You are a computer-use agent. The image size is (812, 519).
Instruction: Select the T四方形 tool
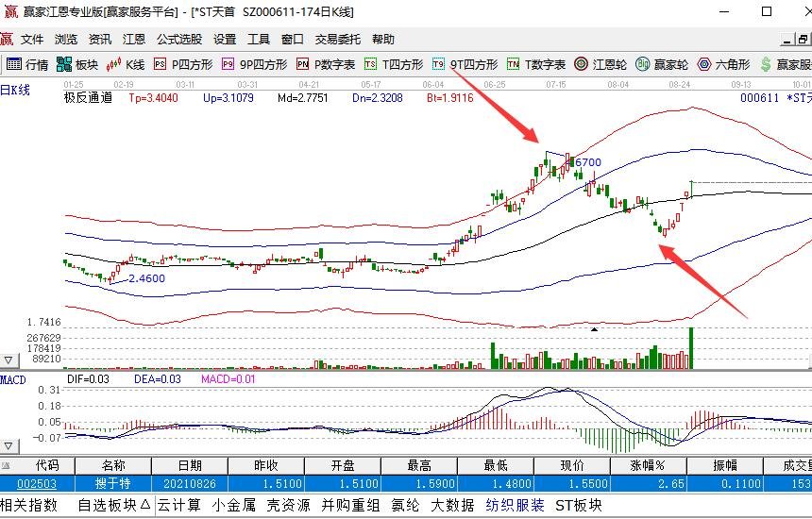point(394,65)
